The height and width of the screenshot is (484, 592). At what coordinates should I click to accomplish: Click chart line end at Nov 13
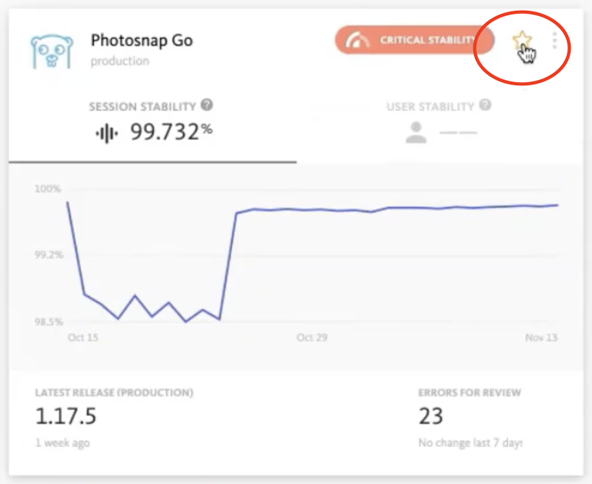557,205
